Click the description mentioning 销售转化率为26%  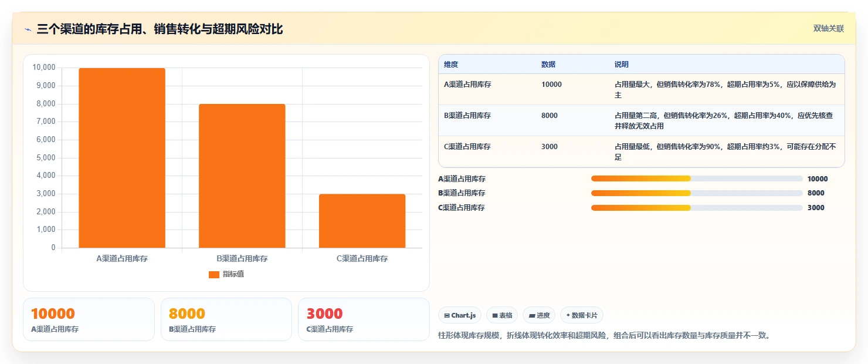(724, 121)
